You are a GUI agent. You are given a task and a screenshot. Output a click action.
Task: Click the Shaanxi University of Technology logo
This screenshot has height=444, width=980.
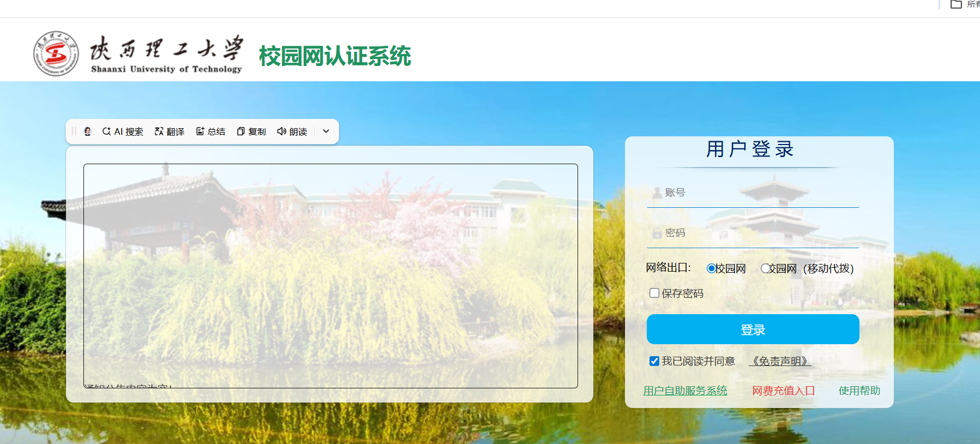click(x=137, y=53)
